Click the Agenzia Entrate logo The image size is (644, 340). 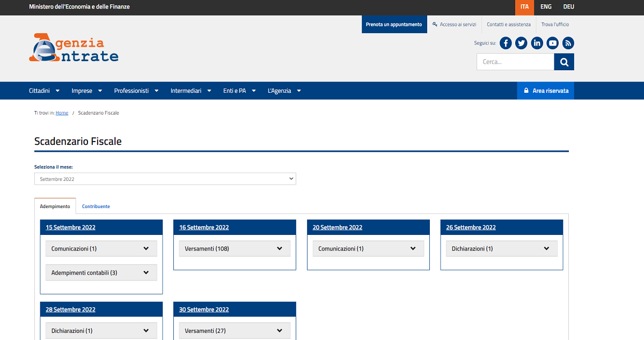pyautogui.click(x=74, y=48)
